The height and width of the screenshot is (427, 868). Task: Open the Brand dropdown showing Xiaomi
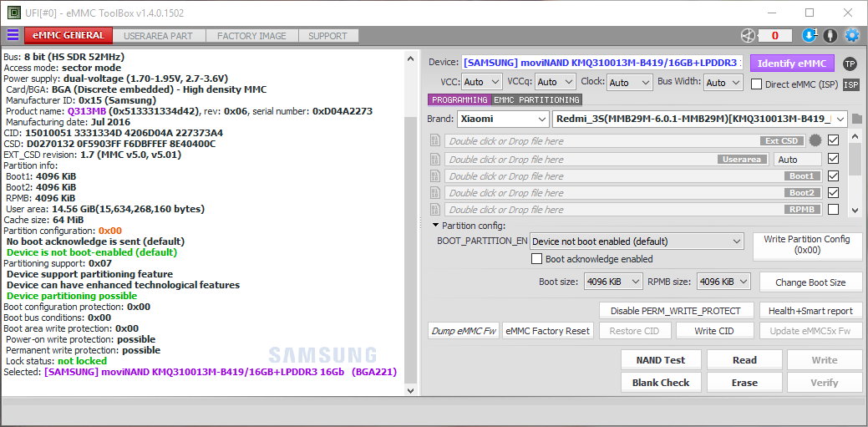[503, 119]
